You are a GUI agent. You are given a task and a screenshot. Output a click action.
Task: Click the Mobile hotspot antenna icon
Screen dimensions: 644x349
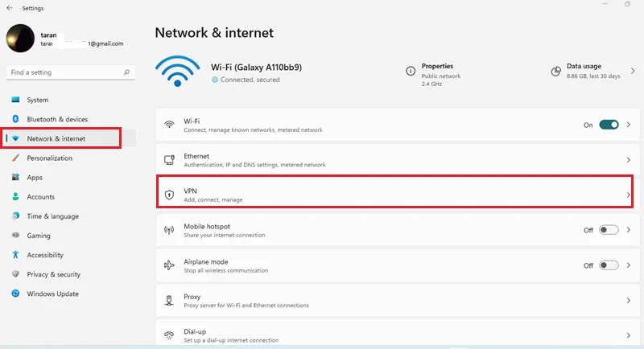[x=169, y=230]
